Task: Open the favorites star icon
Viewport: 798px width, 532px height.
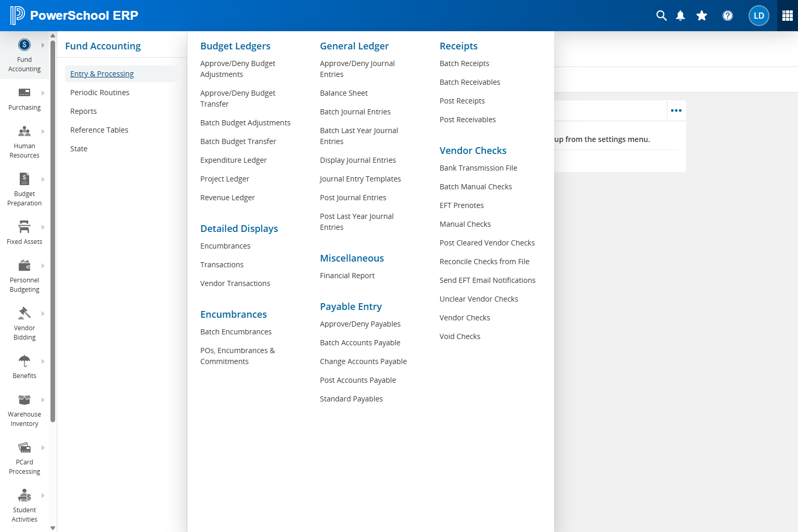Action: pos(702,16)
